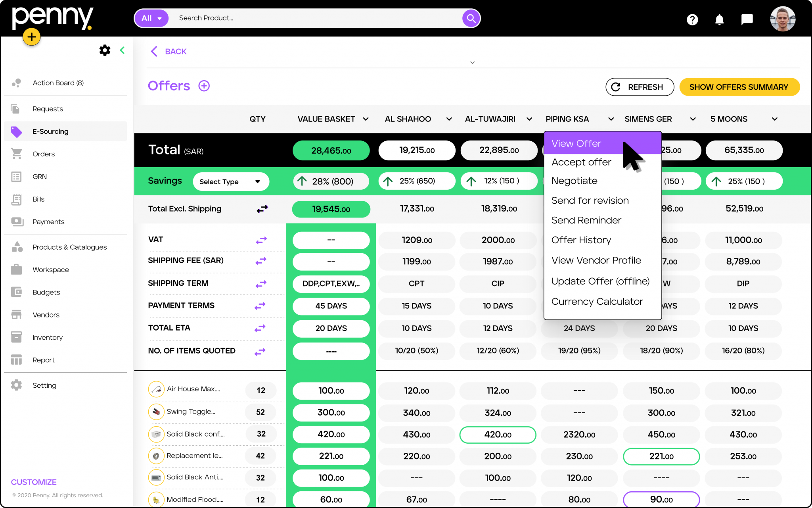The height and width of the screenshot is (508, 812).
Task: Choose Update Offer (offline) menu entry
Action: 600,281
